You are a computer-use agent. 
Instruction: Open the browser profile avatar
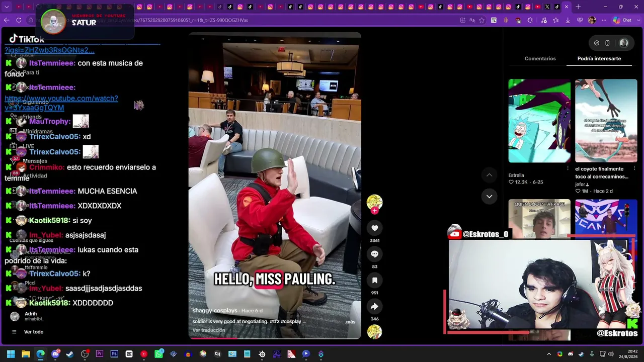click(592, 20)
